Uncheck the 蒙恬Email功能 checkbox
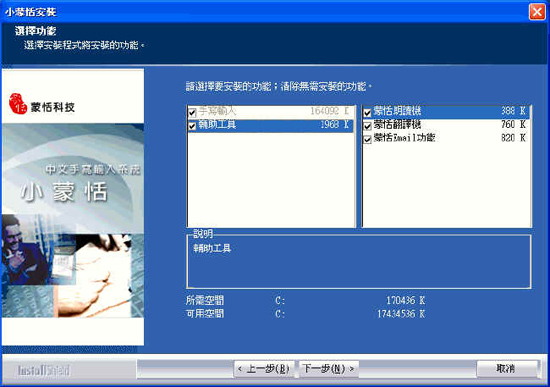Viewport: 550px width, 387px height. click(367, 139)
